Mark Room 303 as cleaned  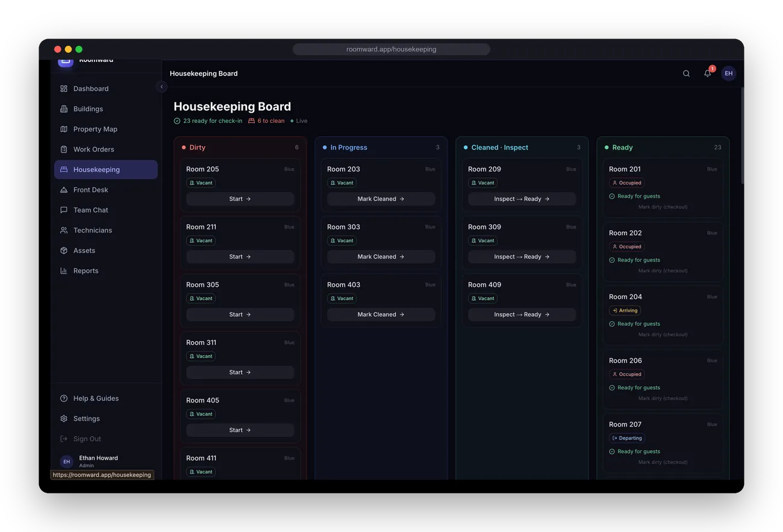[381, 257]
